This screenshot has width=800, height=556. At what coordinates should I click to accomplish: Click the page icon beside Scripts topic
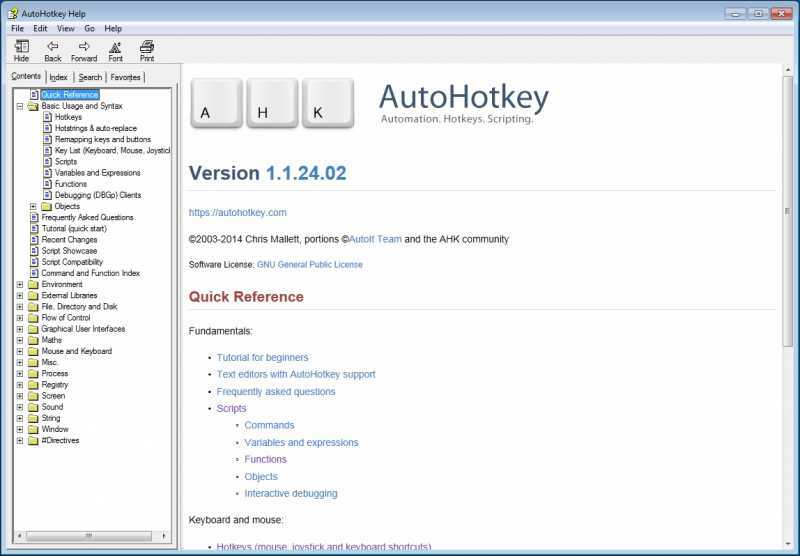pos(47,162)
